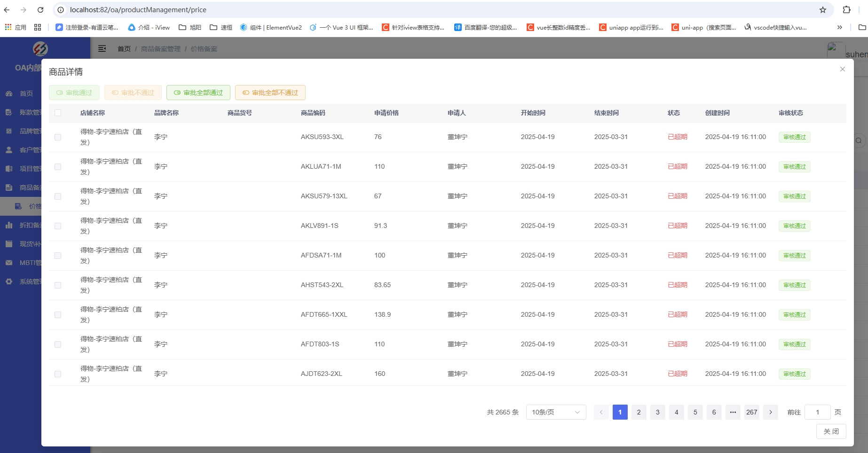The height and width of the screenshot is (453, 868).
Task: Click the sidebar collapse hamburger icon
Action: (x=102, y=48)
